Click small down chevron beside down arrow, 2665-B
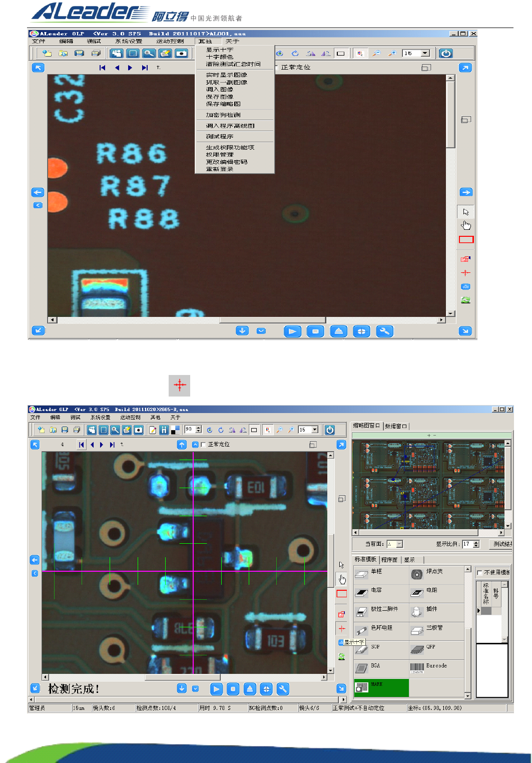The image size is (532, 763). point(196,689)
